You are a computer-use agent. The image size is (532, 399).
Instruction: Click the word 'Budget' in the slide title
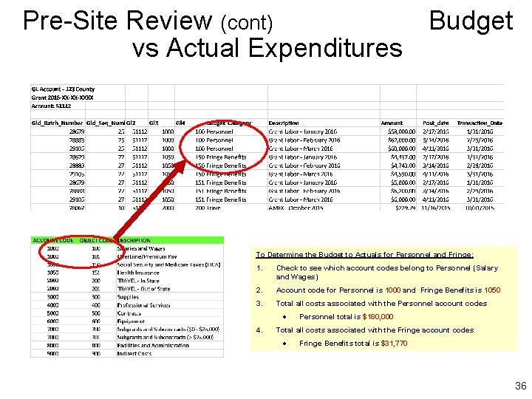point(471,21)
